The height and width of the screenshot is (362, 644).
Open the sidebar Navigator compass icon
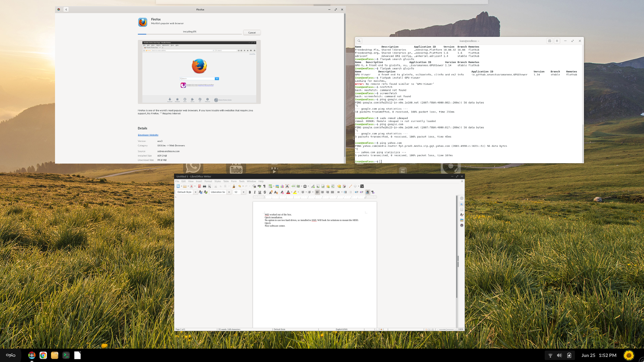click(462, 225)
